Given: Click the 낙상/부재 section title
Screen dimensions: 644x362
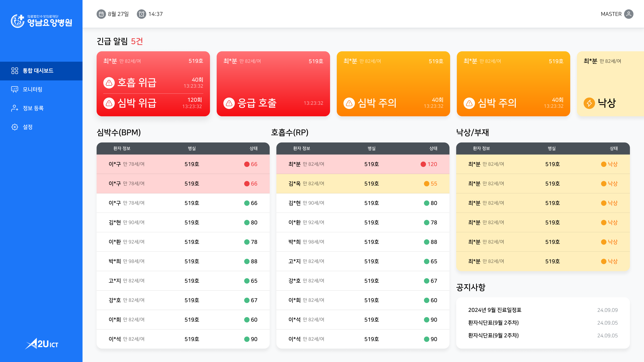Looking at the screenshot, I should click(x=472, y=132).
